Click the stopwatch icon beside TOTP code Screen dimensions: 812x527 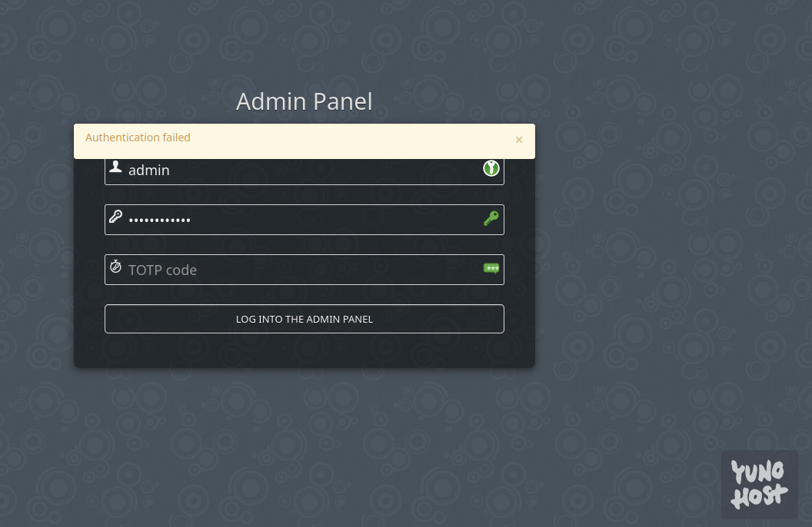click(x=115, y=267)
